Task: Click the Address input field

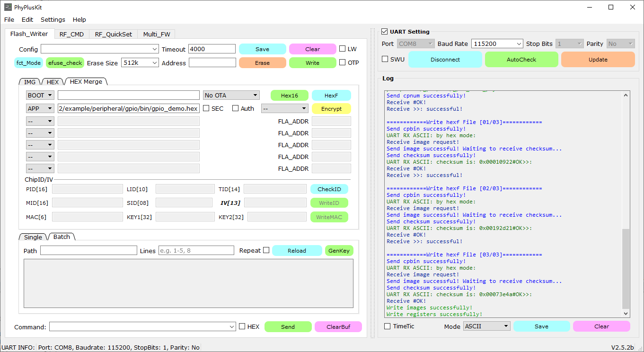Action: [x=212, y=62]
